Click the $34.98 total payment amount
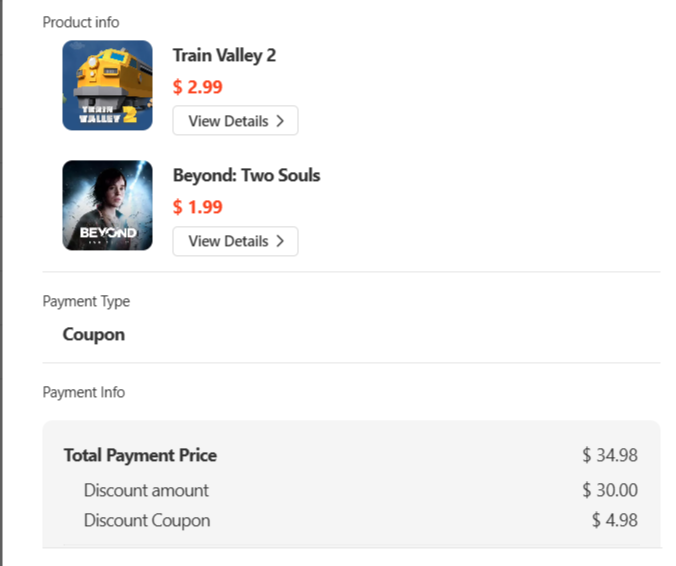The height and width of the screenshot is (566, 676). (610, 455)
